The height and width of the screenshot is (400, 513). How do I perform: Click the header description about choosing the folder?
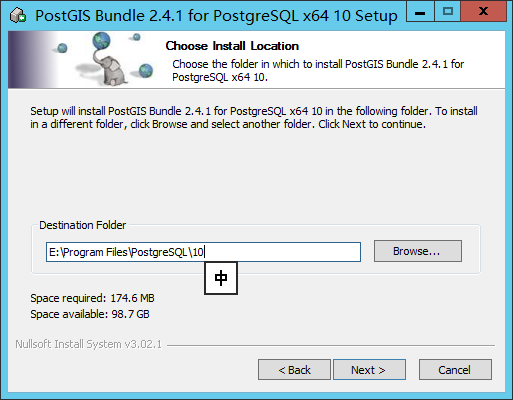click(x=318, y=70)
